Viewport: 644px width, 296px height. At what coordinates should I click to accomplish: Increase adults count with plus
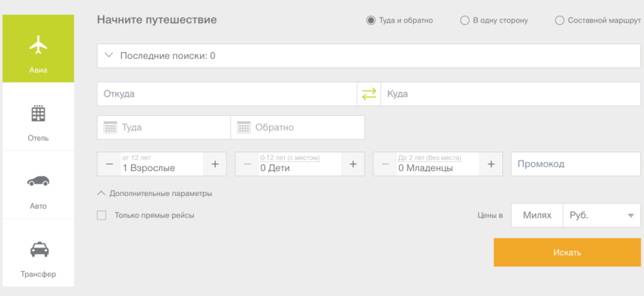point(215,164)
